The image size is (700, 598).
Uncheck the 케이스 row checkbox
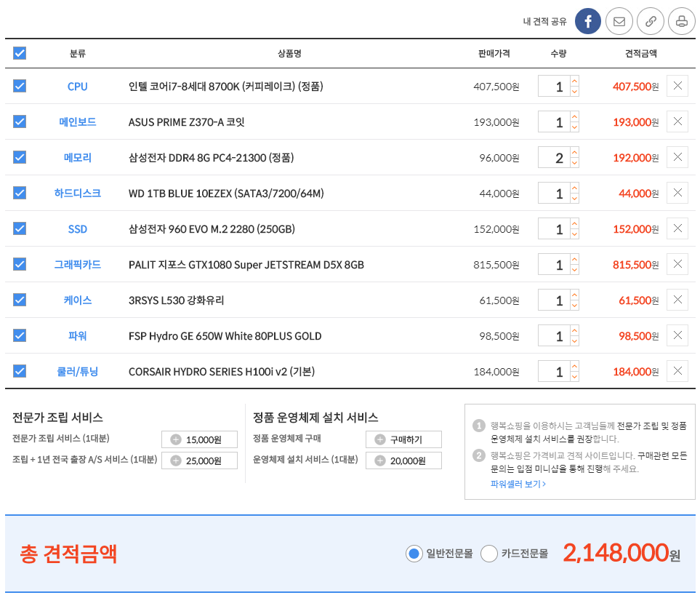(x=20, y=300)
